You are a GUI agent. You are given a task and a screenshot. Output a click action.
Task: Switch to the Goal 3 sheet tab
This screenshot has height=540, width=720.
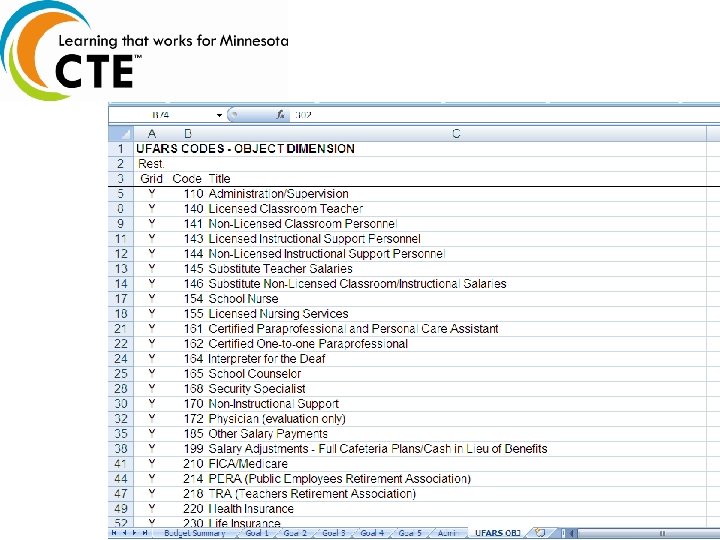[x=333, y=533]
